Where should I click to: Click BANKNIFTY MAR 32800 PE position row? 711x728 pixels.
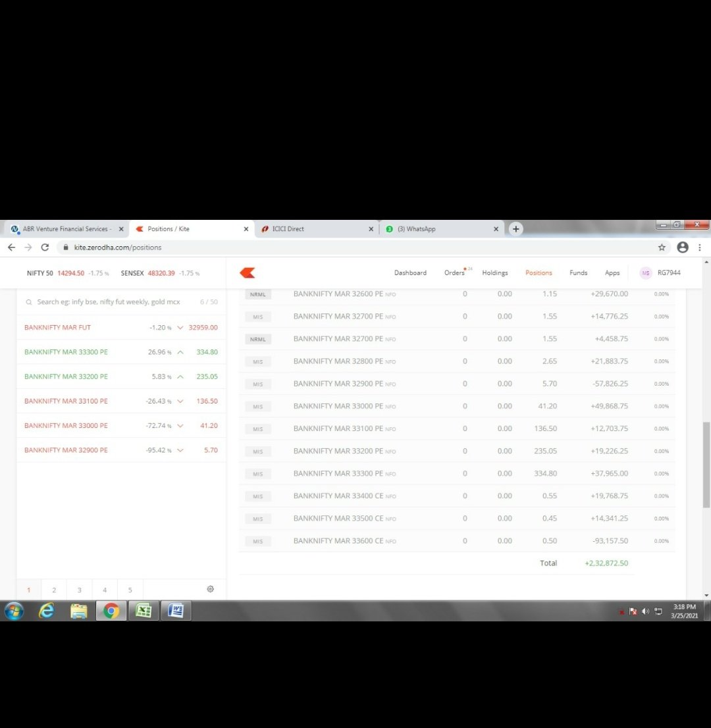(457, 361)
